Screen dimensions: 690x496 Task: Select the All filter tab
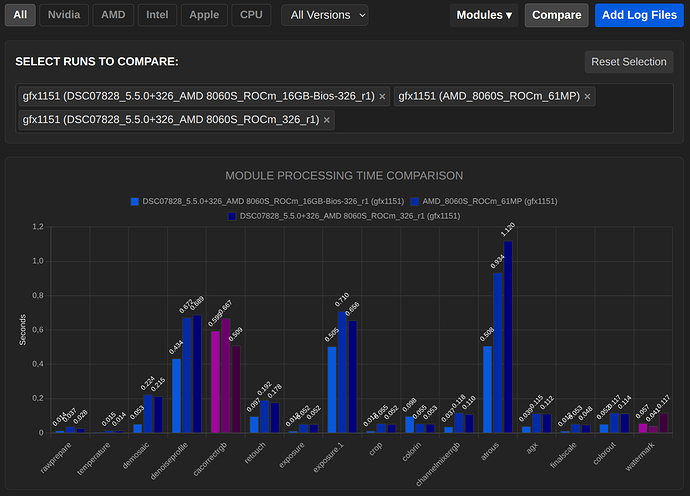(20, 15)
